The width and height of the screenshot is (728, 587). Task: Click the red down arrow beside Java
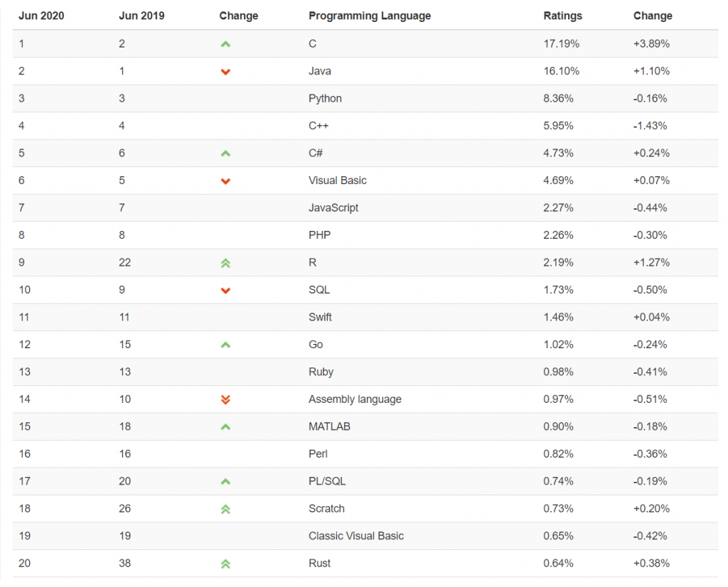[x=225, y=72]
